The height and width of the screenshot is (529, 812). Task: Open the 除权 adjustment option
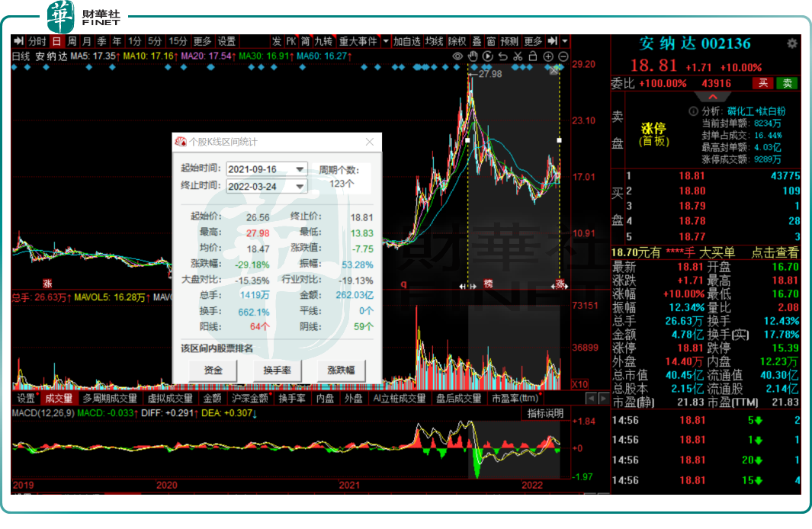[x=457, y=41]
